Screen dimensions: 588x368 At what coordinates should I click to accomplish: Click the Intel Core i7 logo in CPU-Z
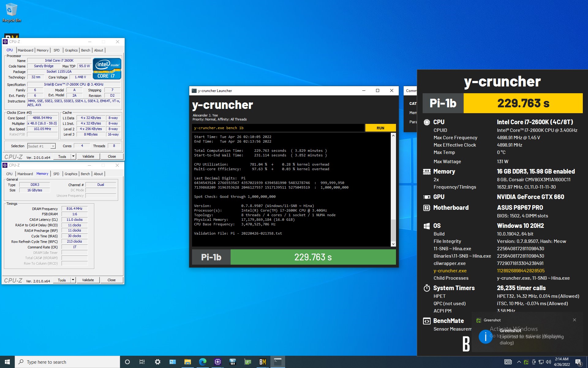tap(107, 69)
